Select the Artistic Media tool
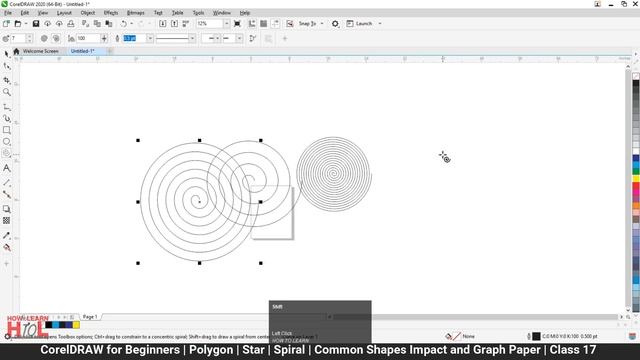This screenshot has width=640, height=360. click(x=7, y=119)
